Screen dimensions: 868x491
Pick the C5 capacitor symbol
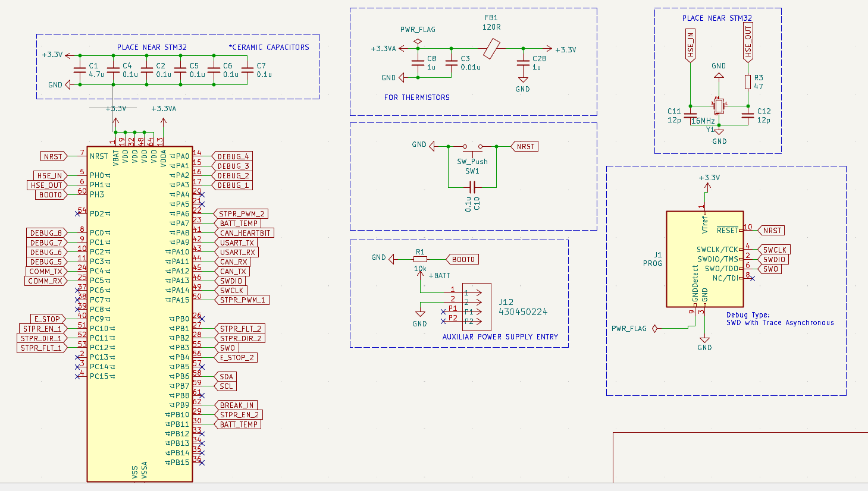coord(180,70)
